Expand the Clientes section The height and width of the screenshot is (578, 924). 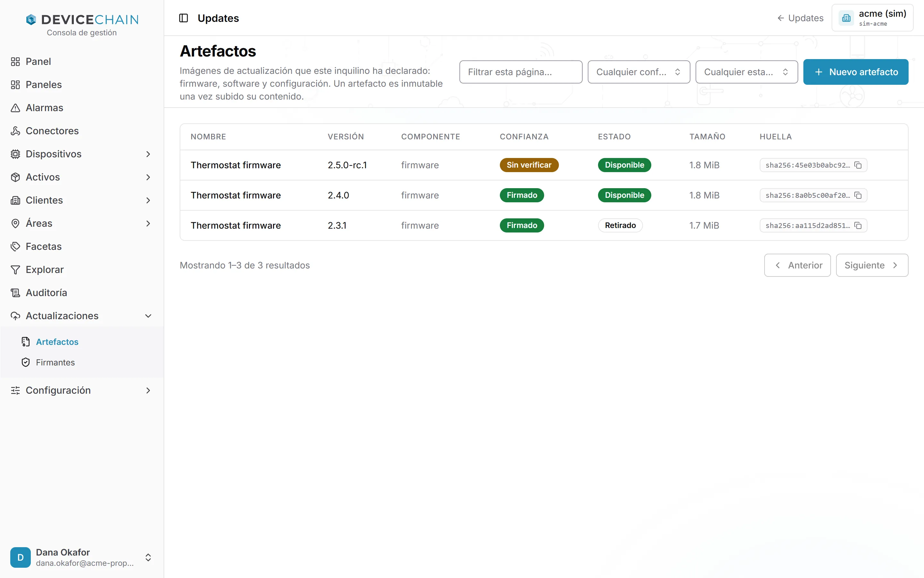[148, 200]
